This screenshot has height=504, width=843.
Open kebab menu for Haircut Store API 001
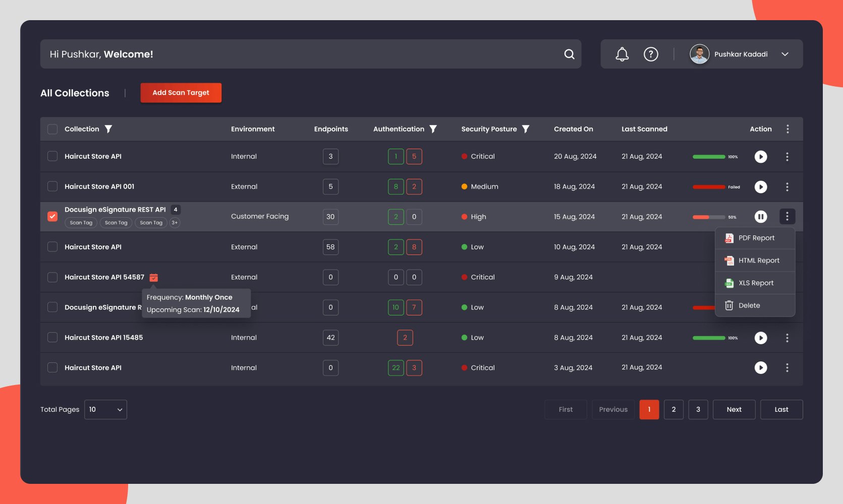pyautogui.click(x=787, y=187)
